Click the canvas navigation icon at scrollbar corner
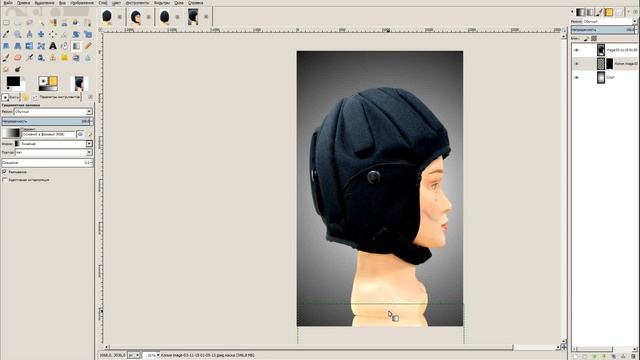Image resolution: width=640 pixels, height=360 pixels. [564, 347]
